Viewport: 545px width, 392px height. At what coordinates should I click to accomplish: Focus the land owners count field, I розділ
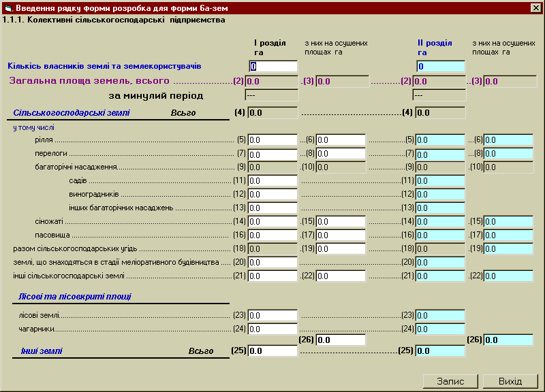pyautogui.click(x=273, y=66)
